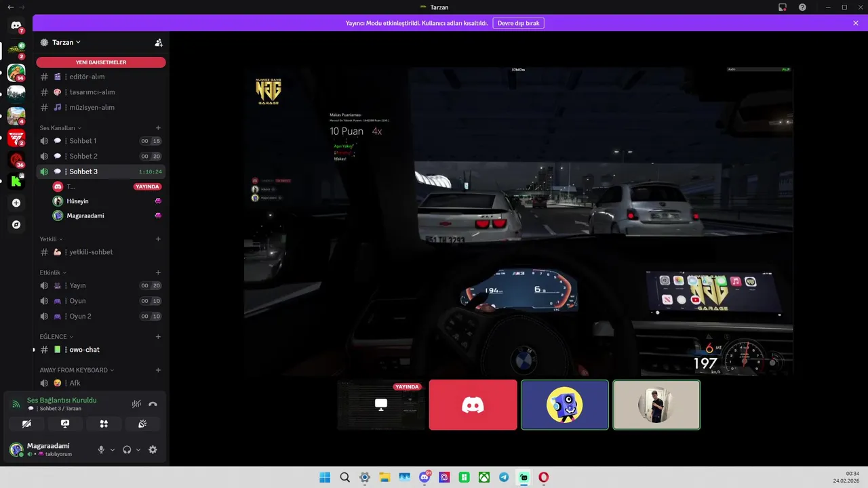Add channel to AWAY FROM KEYBOARD category
This screenshot has height=488, width=868.
pyautogui.click(x=158, y=370)
